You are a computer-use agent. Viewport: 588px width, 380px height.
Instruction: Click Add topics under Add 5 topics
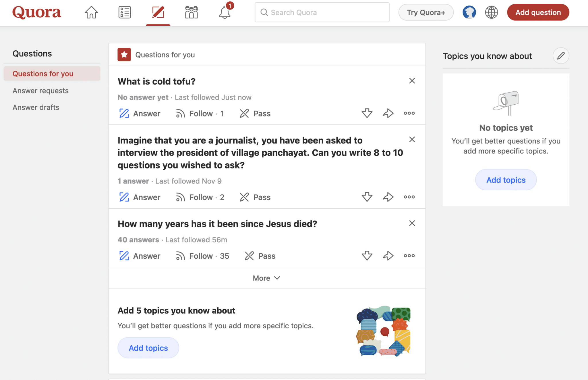coord(148,348)
